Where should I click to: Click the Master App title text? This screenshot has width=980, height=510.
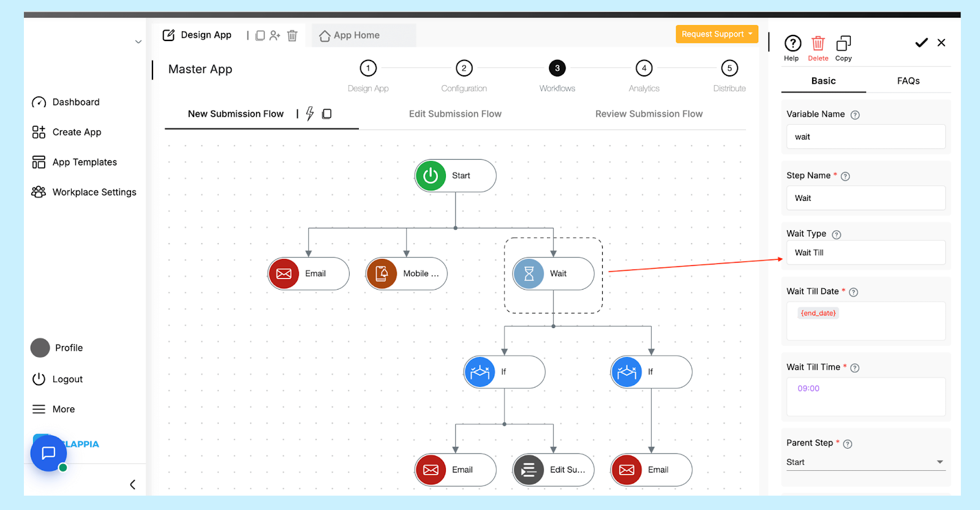point(200,69)
